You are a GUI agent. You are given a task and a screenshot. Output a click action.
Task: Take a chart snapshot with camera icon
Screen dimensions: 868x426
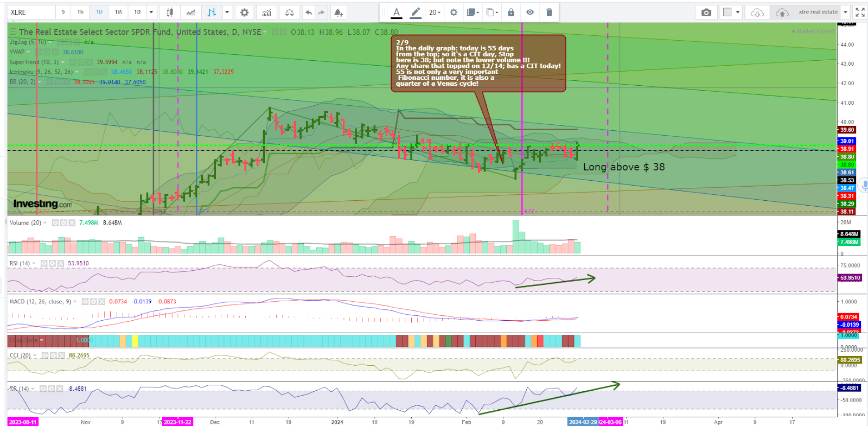(x=706, y=12)
